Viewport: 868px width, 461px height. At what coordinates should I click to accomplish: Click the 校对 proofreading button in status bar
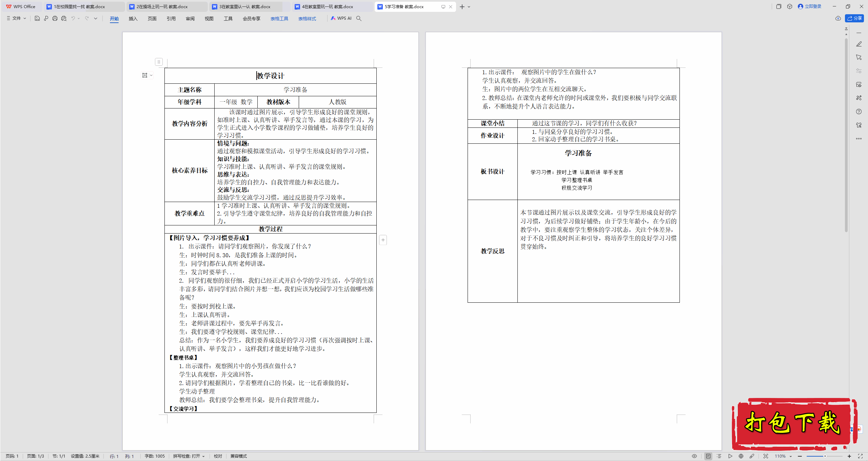tap(218, 456)
